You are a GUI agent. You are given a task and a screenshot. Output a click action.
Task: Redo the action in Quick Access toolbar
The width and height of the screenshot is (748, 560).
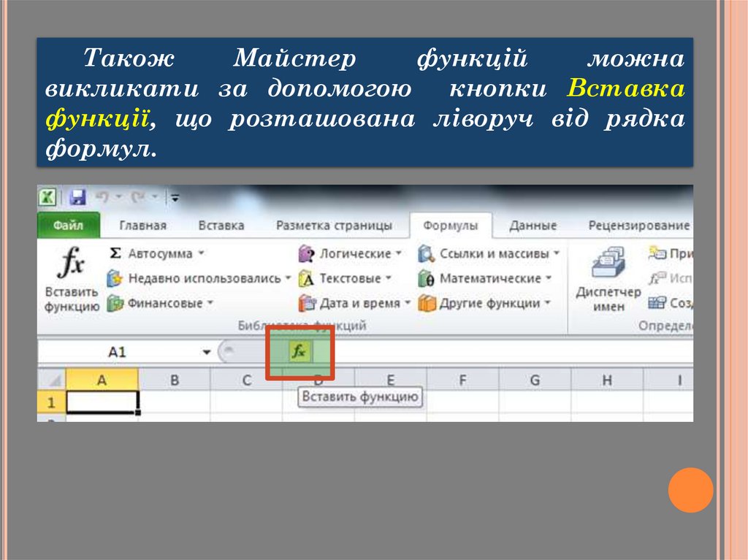pos(139,196)
